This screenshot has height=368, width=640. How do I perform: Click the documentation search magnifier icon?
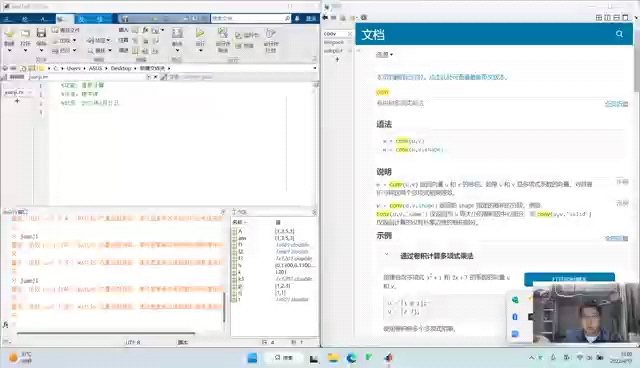pos(619,34)
